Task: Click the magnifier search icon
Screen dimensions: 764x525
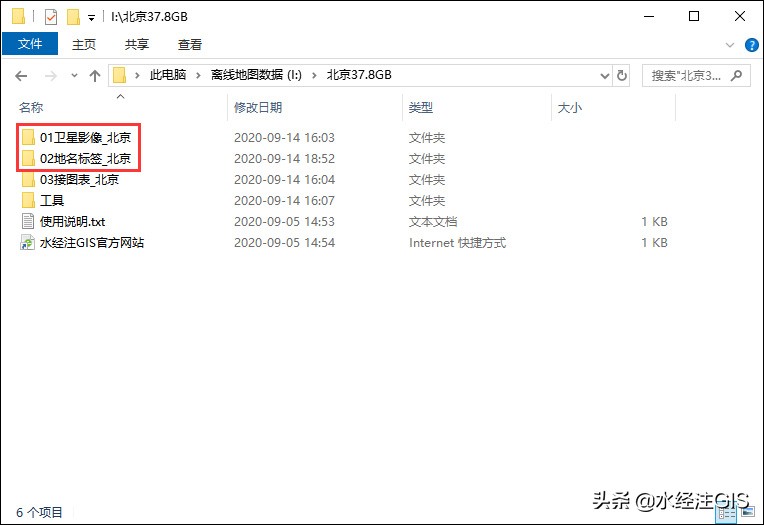Action: (737, 76)
